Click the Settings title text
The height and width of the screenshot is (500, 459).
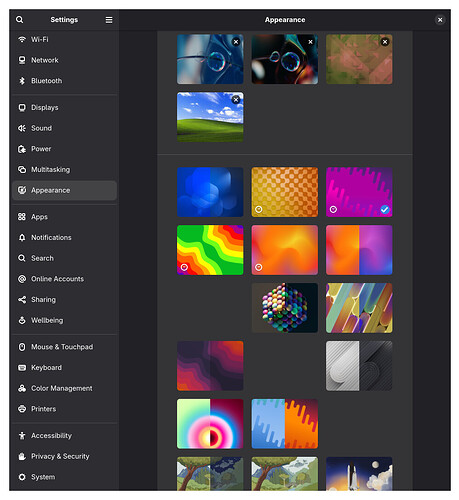pyautogui.click(x=64, y=20)
